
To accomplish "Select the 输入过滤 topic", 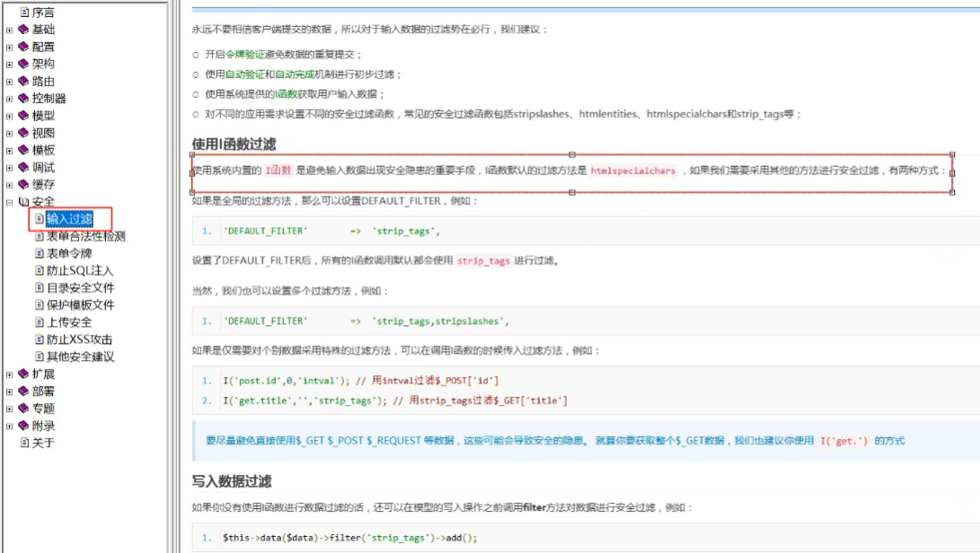I will (x=69, y=219).
